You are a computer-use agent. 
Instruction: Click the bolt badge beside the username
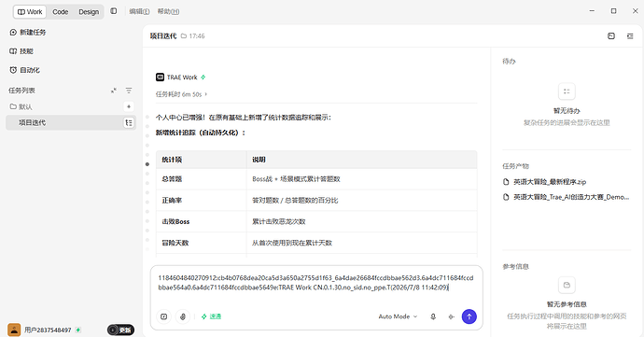(x=78, y=330)
